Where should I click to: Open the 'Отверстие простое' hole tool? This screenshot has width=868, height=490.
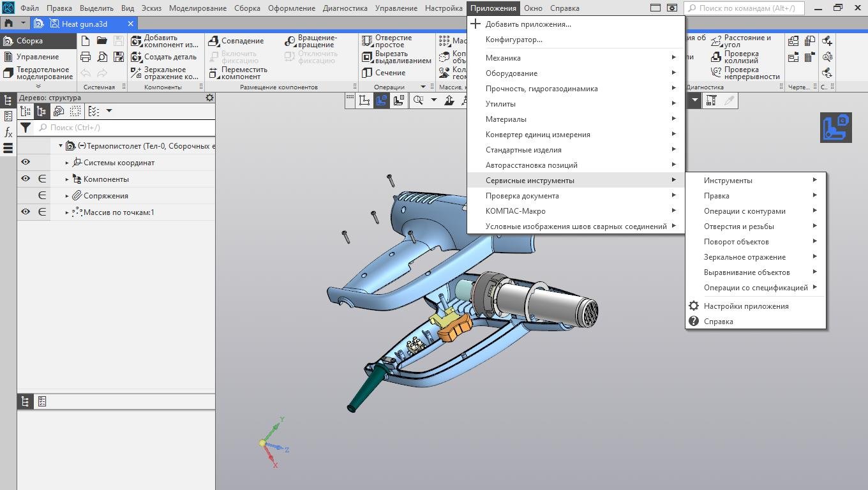point(367,41)
